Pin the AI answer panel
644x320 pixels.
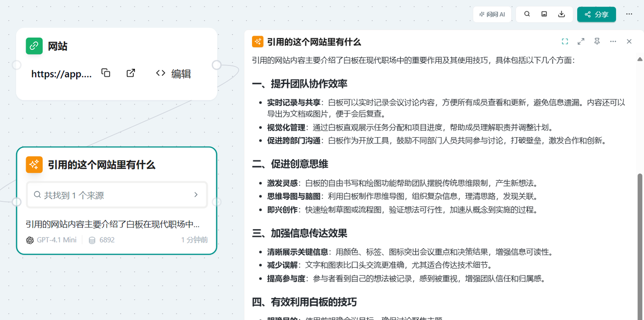(597, 42)
